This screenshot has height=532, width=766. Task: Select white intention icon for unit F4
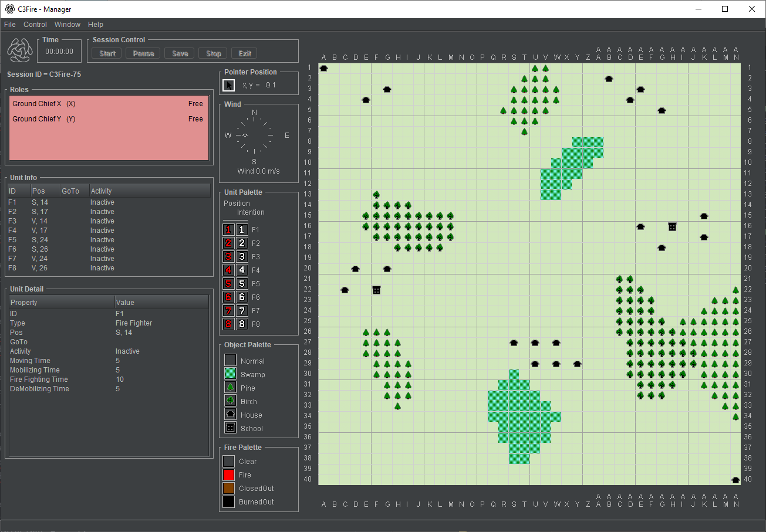tap(242, 270)
